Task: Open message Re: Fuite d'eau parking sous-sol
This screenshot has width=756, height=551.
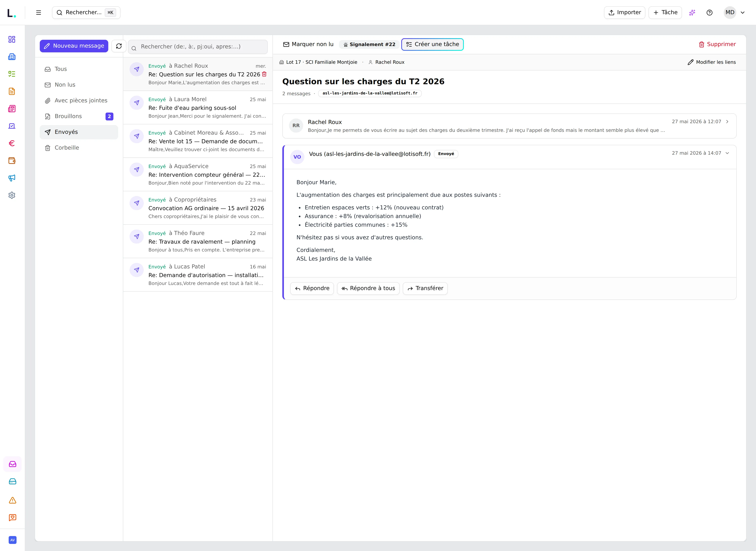Action: pos(198,108)
